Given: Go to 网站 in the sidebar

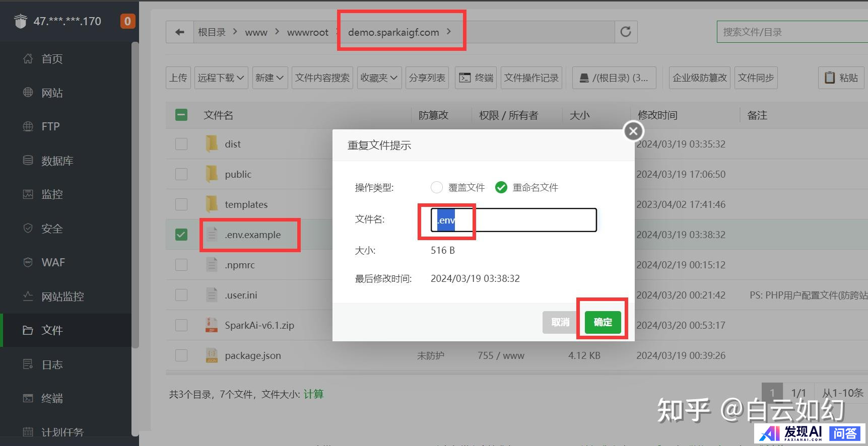Looking at the screenshot, I should coord(52,93).
